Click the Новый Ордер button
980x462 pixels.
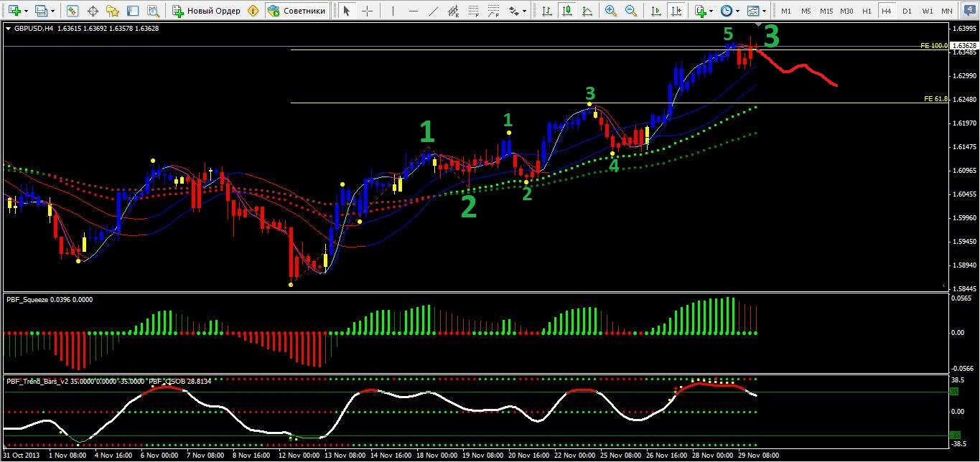tap(206, 11)
